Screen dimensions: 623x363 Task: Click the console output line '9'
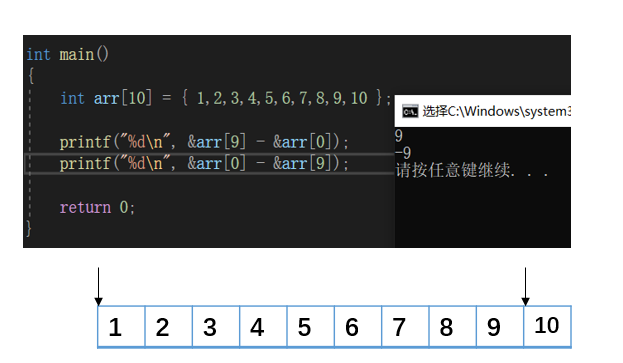click(x=399, y=136)
